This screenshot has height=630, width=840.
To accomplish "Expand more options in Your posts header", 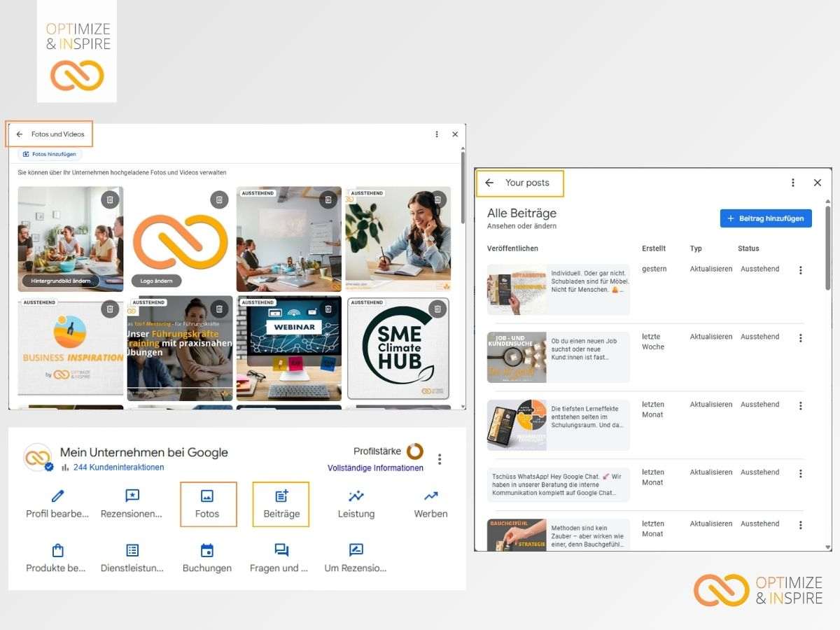I will coord(793,183).
